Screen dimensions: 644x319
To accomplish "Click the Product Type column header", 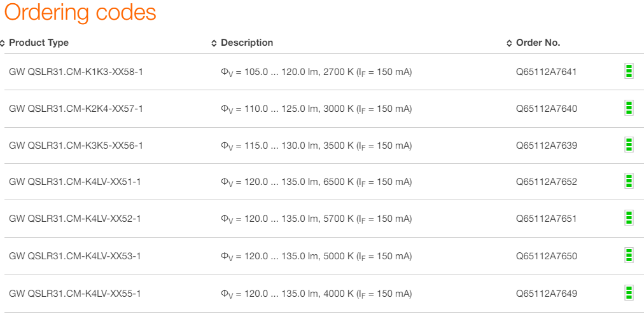I will (x=39, y=43).
